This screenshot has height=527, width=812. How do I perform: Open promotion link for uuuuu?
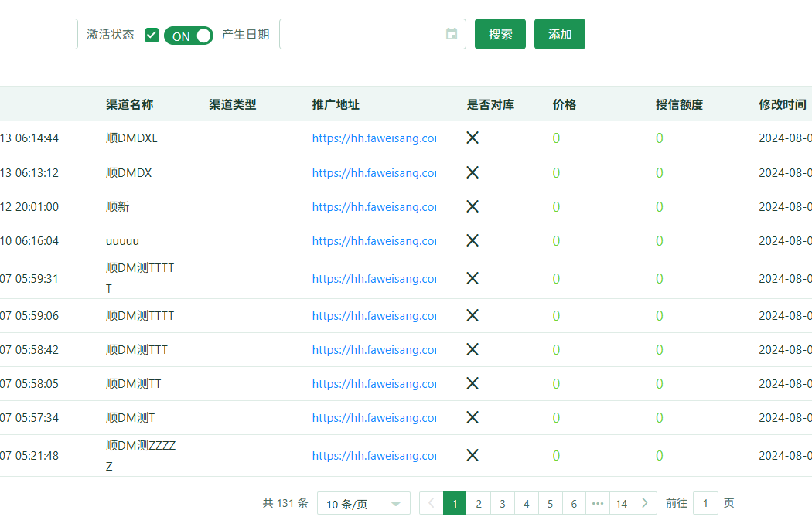click(374, 241)
